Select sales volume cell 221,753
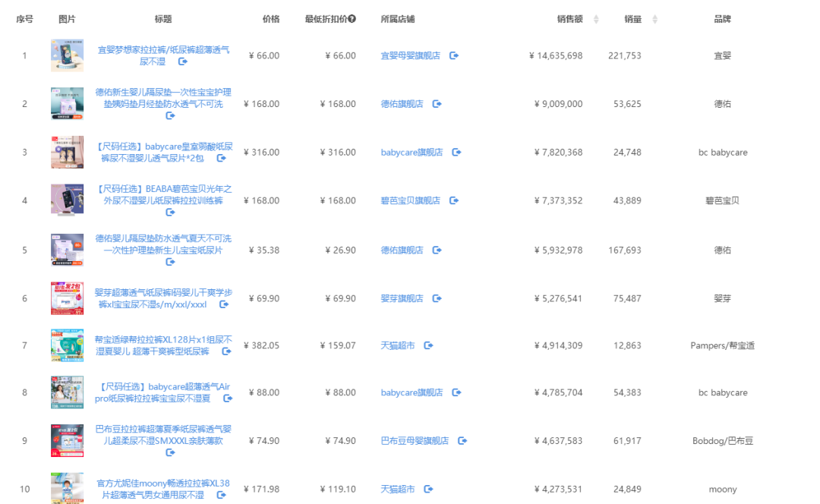The height and width of the screenshot is (504, 820). 624,55
